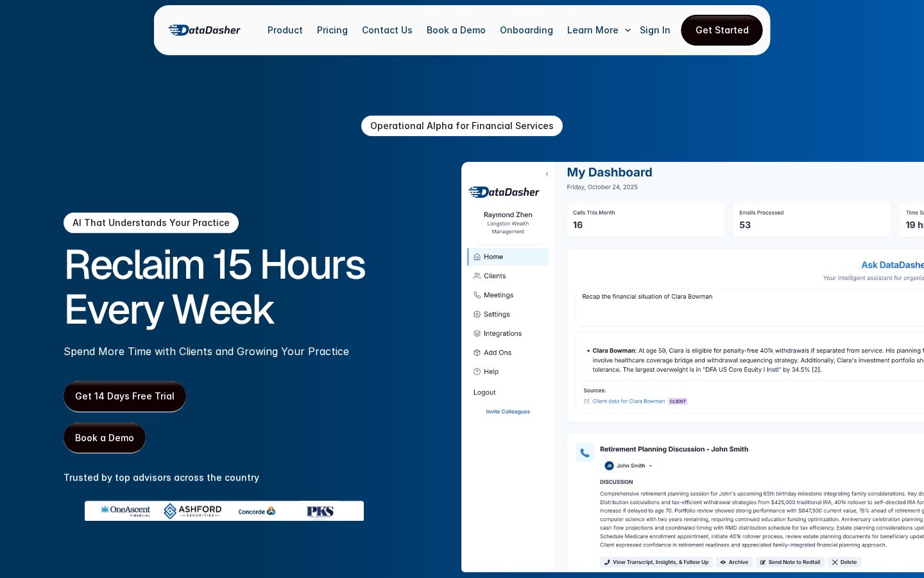
Task: Open the Onboarding nav item
Action: click(526, 30)
